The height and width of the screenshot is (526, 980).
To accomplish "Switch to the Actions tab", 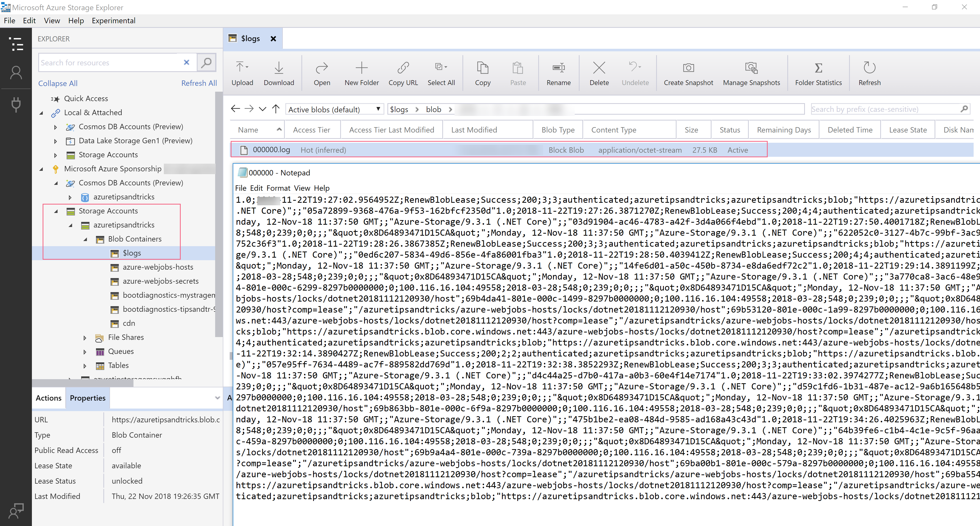I will coord(48,398).
